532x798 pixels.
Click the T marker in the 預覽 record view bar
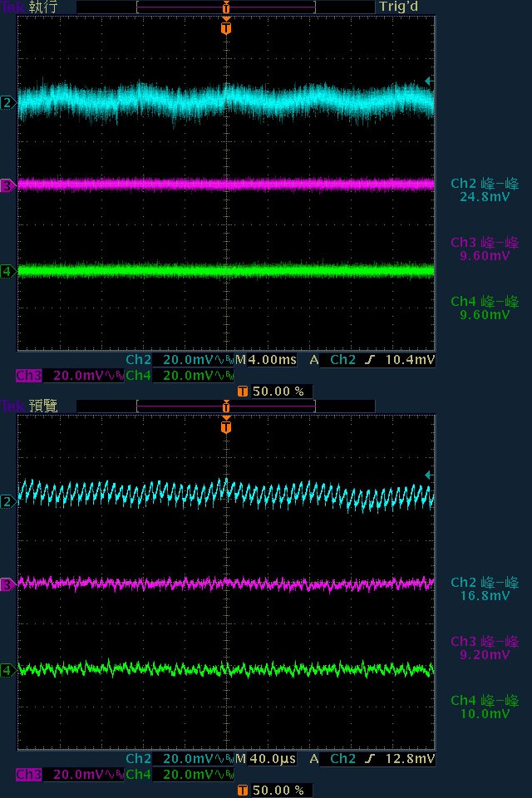pos(226,406)
